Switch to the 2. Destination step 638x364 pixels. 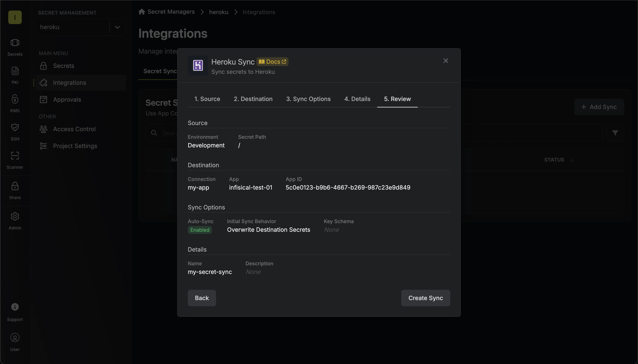[253, 99]
